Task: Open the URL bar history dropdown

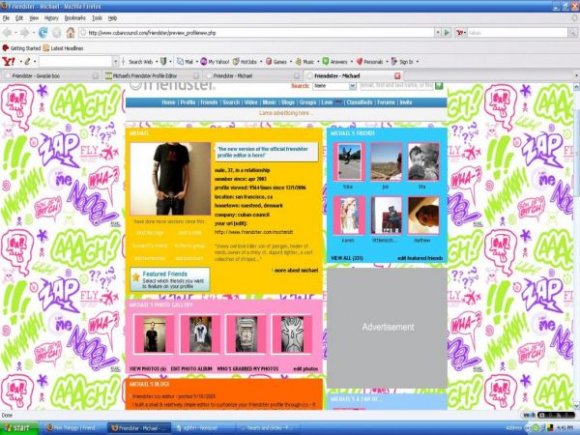Action: [x=438, y=33]
